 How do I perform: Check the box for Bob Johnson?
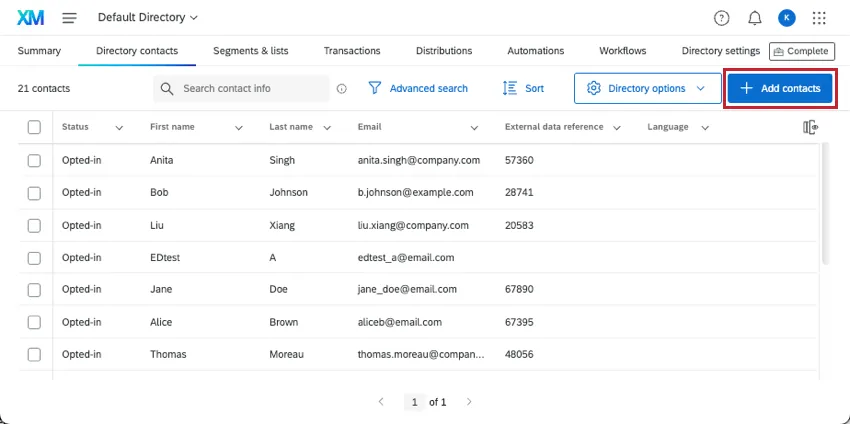[x=34, y=192]
